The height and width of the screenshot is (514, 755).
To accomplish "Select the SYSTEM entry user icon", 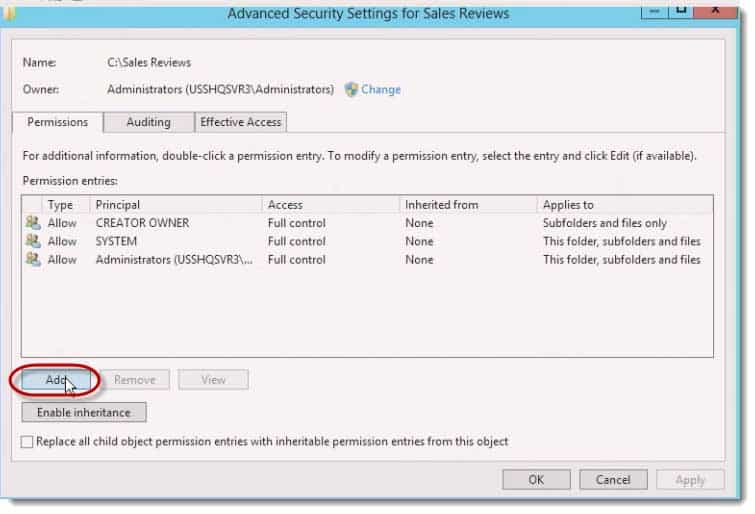I will coord(33,241).
